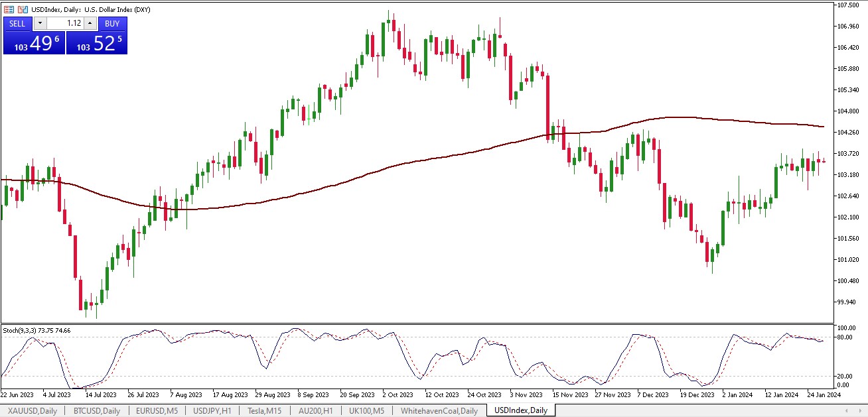Click the Depth of Market icon
868x417 pixels.
point(22,10)
